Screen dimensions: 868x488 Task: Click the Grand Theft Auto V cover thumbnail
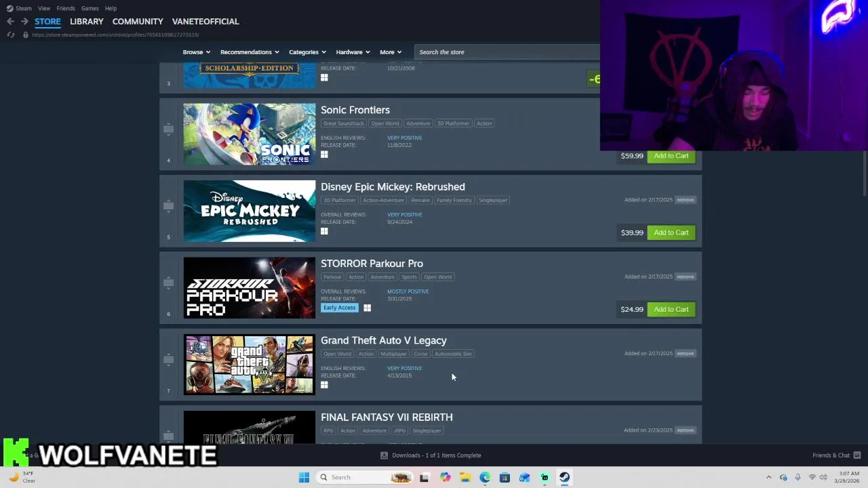[250, 365]
